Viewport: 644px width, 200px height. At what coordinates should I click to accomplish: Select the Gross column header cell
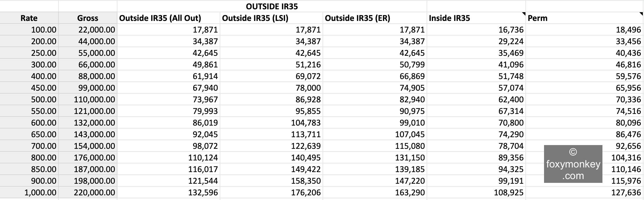tap(87, 18)
